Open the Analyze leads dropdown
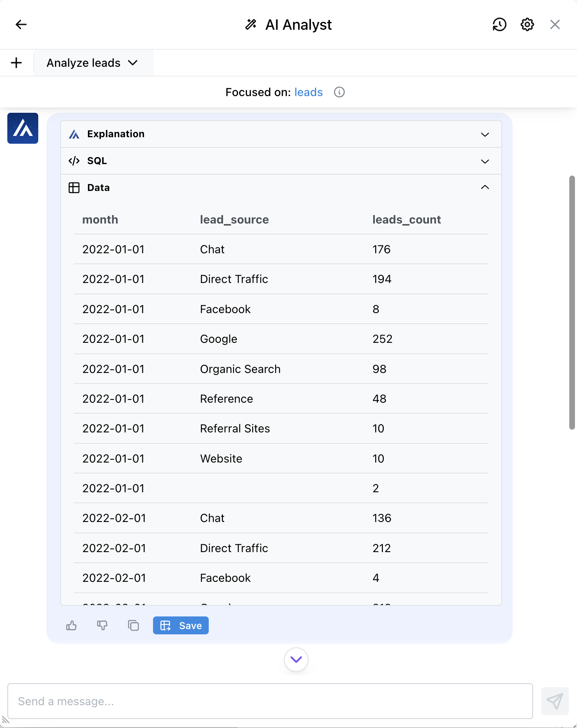The image size is (577, 728). [93, 63]
